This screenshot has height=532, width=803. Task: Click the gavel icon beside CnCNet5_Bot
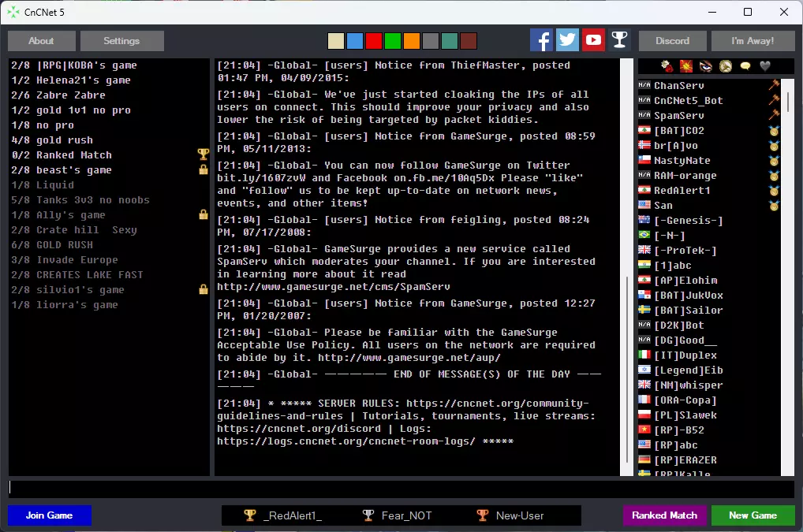point(774,100)
